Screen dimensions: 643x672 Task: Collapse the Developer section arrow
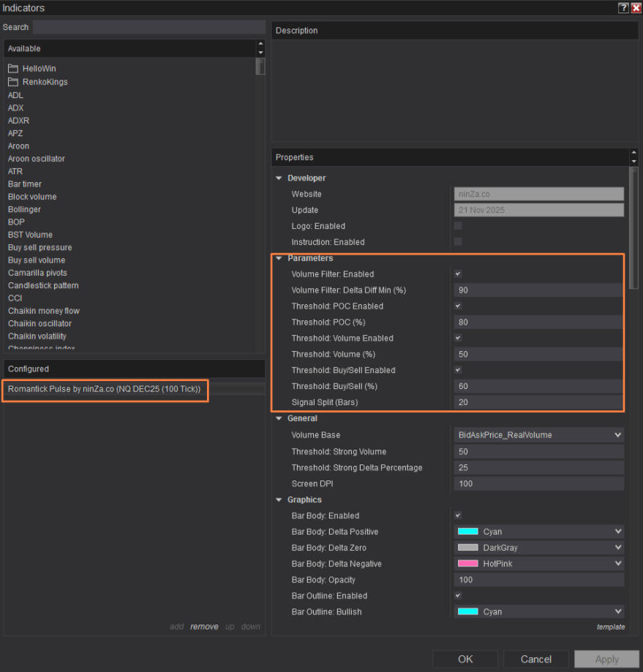(x=279, y=178)
